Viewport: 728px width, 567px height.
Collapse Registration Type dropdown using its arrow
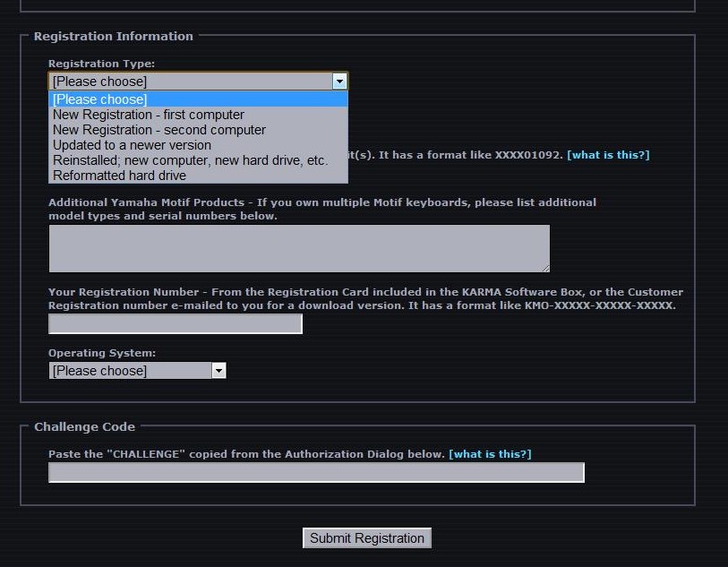click(339, 82)
